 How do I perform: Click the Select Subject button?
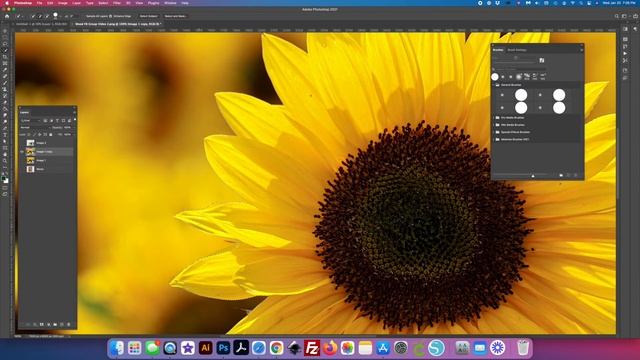coord(149,16)
